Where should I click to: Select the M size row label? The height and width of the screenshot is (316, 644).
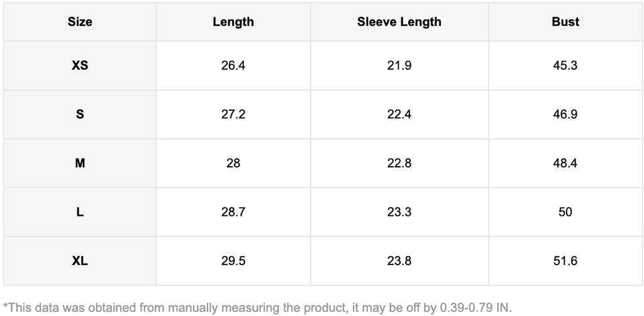point(80,163)
